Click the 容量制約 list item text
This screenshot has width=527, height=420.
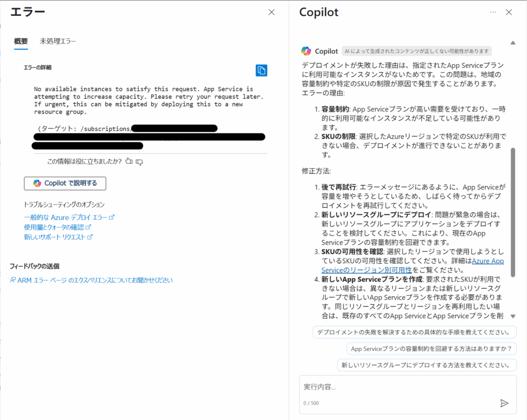pos(414,118)
